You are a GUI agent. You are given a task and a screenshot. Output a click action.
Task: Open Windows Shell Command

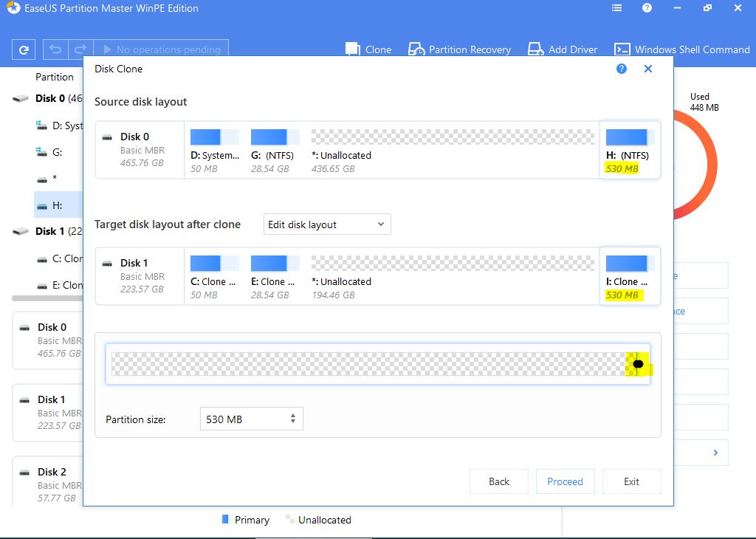tap(682, 49)
